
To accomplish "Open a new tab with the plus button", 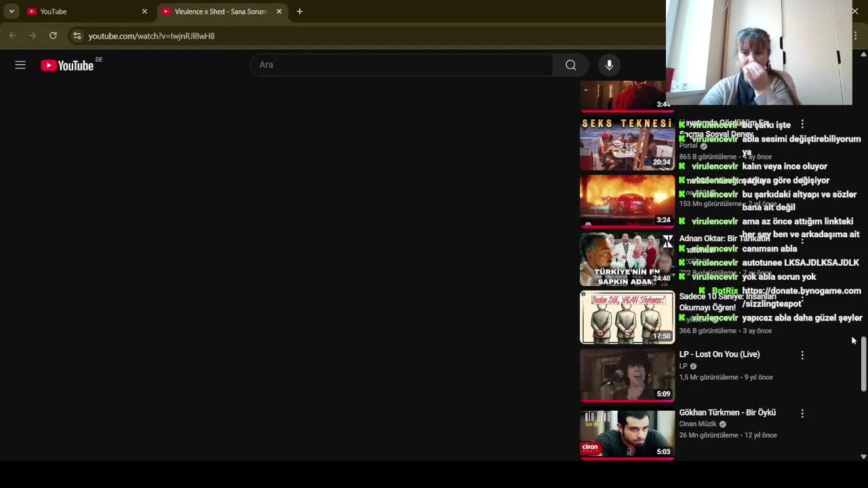I will tap(300, 12).
